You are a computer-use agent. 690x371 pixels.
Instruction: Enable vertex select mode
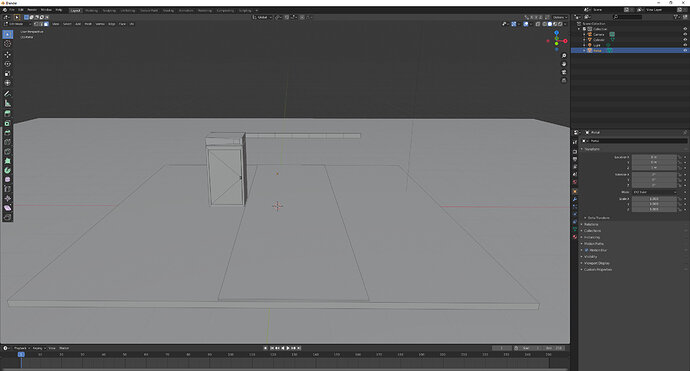[x=36, y=24]
